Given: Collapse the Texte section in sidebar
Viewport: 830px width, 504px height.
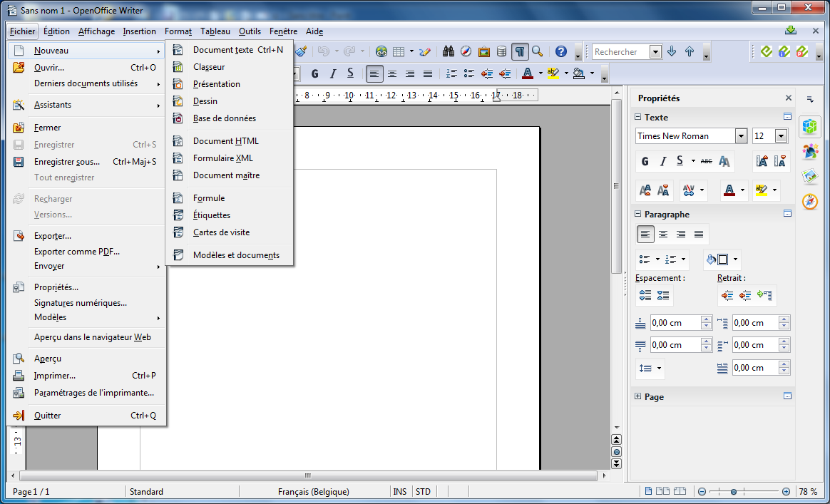Looking at the screenshot, I should coord(638,117).
